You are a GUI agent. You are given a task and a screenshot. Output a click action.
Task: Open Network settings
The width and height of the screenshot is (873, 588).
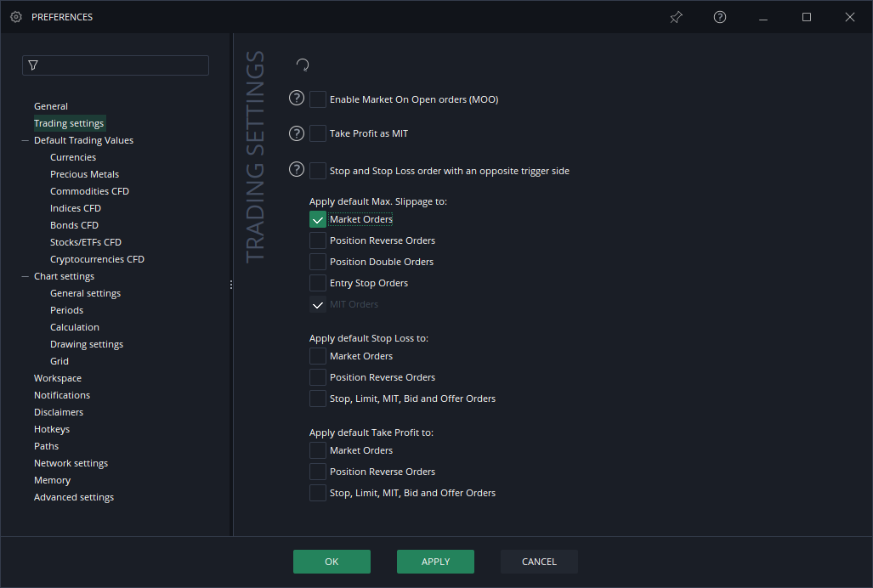coord(71,463)
